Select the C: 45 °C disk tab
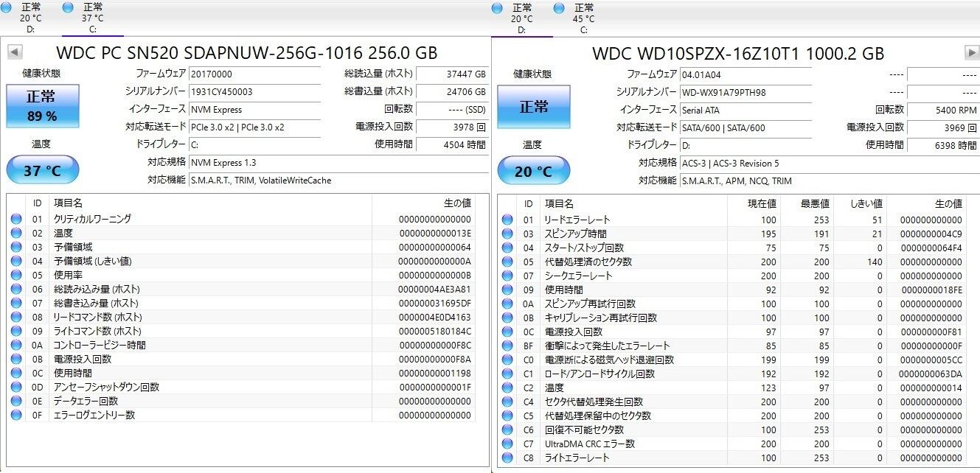The image size is (980, 473). point(583,18)
